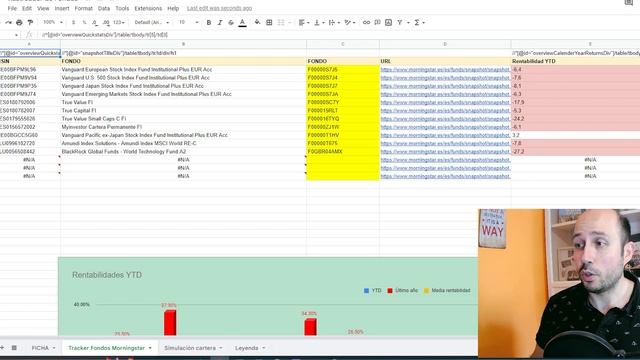The height and width of the screenshot is (360, 640).
Task: Open the Help menu
Action: point(173,8)
